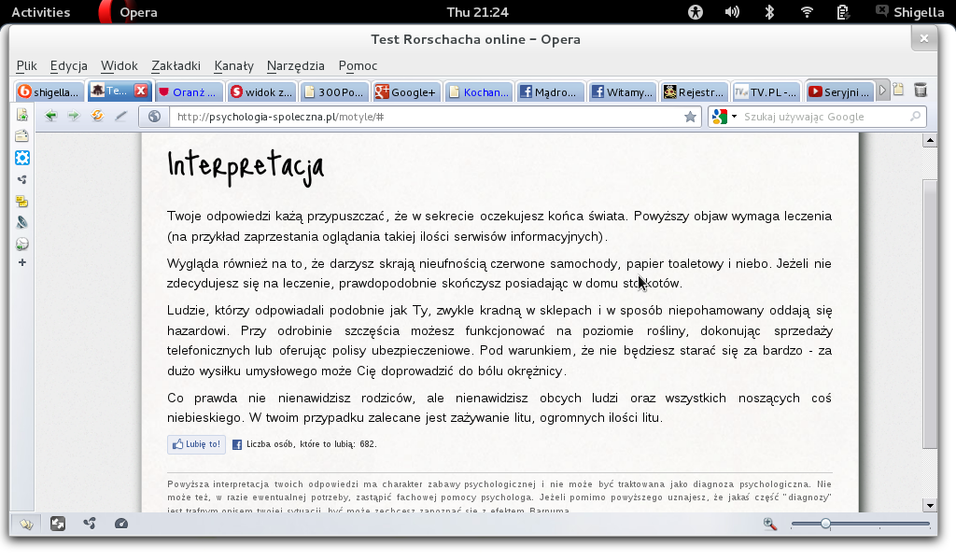Open the Widok menu
956x560 pixels.
point(119,66)
